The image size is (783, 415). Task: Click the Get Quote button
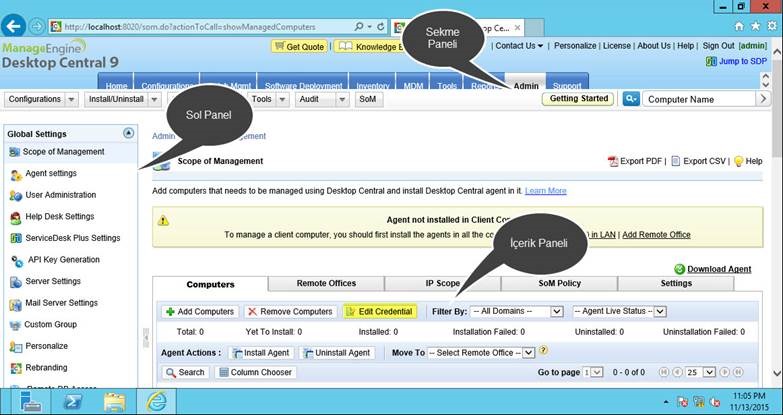pyautogui.click(x=299, y=46)
